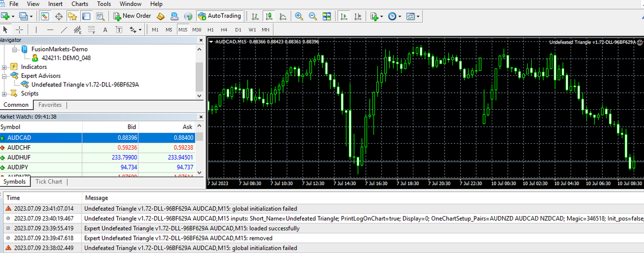Switch chart to Candlesticks mode

point(269,16)
